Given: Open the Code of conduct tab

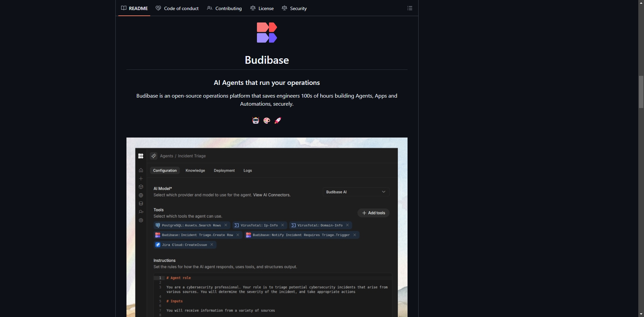Looking at the screenshot, I should coord(177,8).
